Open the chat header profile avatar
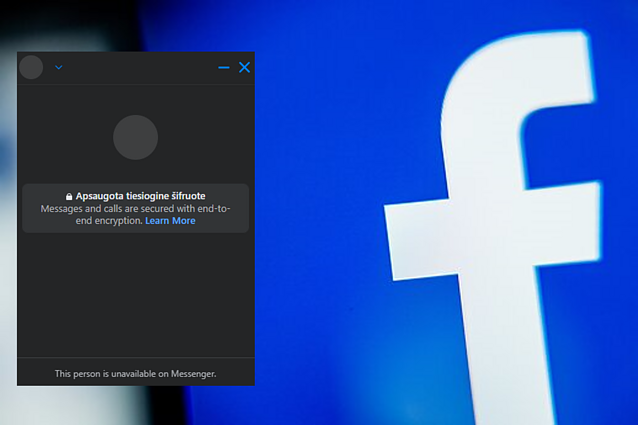Screen dimensions: 638x425 pos(31,68)
